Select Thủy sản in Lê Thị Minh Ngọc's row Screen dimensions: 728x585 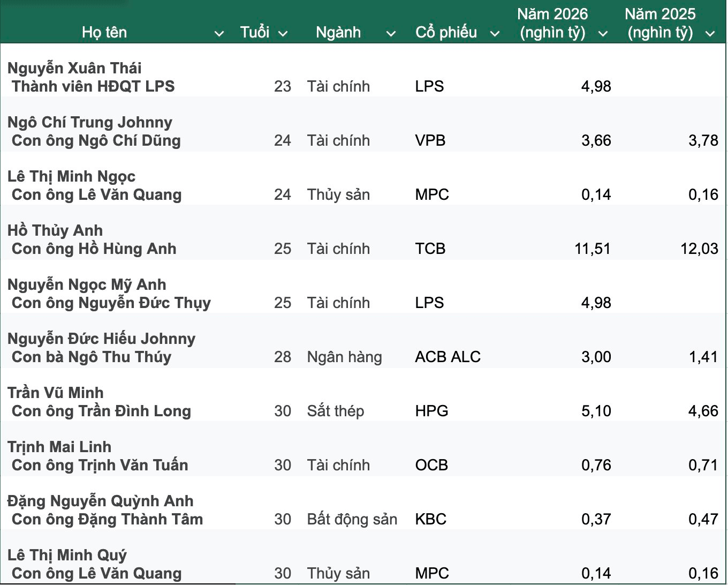click(x=338, y=194)
